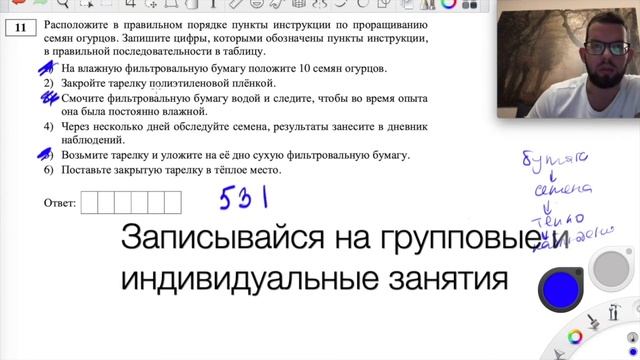Image resolution: width=640 pixels, height=360 pixels.
Task: Click the 'Ответ:' label
Action: pyautogui.click(x=60, y=203)
